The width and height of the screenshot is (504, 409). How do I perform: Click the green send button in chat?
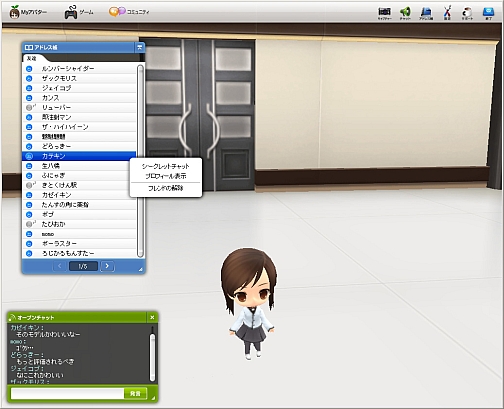click(135, 393)
